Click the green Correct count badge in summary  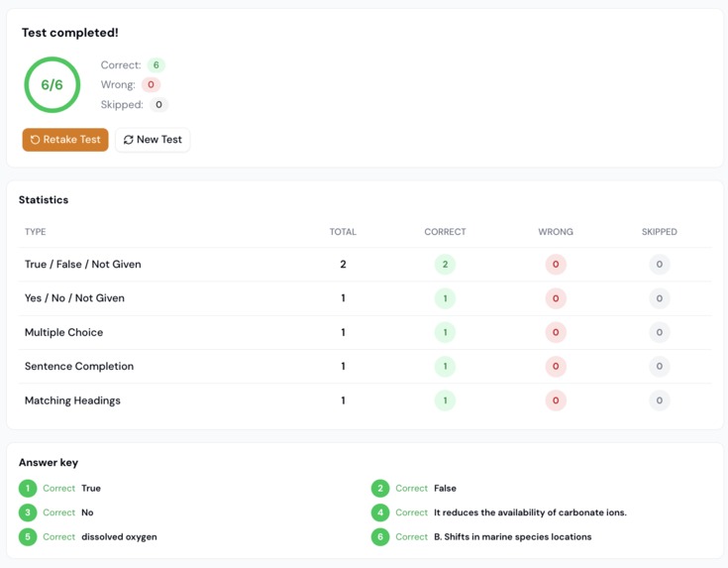156,65
